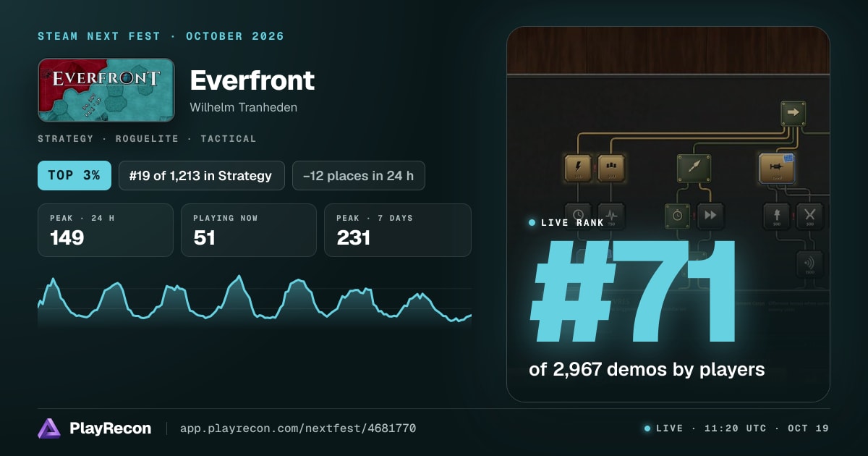This screenshot has width=868, height=456.
Task: Select the green spear upgrade node
Action: pos(694,168)
